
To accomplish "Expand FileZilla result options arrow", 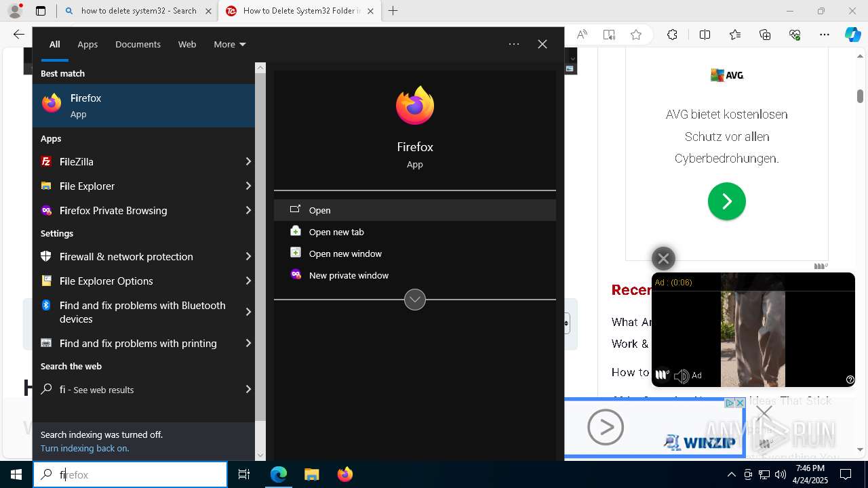I will pos(248,161).
